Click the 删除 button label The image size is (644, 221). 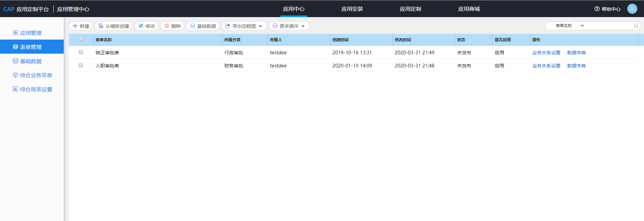[x=176, y=26]
